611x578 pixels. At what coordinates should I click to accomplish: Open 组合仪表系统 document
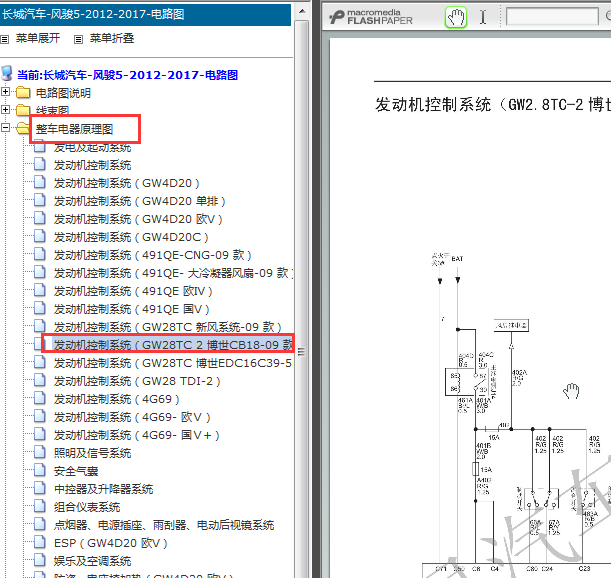[x=87, y=507]
